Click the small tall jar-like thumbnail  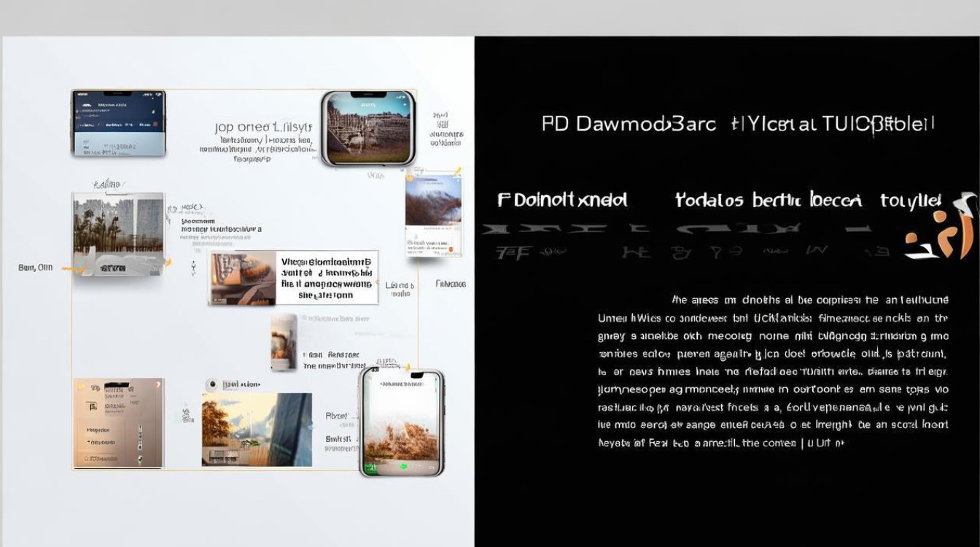tap(283, 343)
